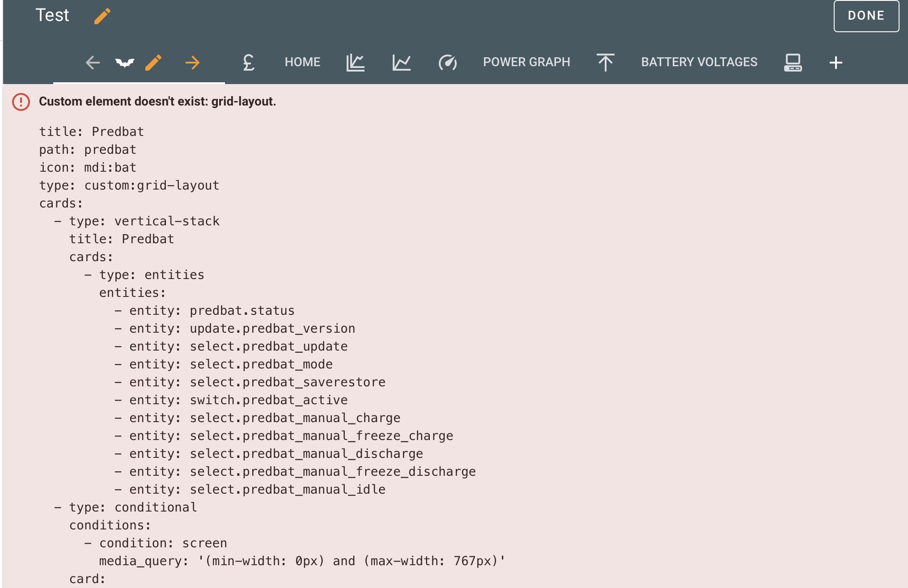Move the Predbat view right with the orange arrow

click(x=193, y=63)
